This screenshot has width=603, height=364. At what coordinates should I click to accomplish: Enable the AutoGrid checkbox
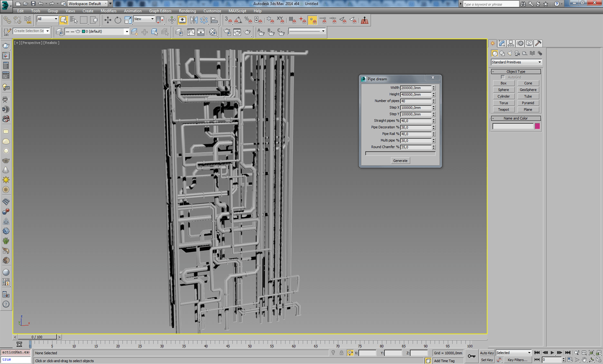pos(502,77)
